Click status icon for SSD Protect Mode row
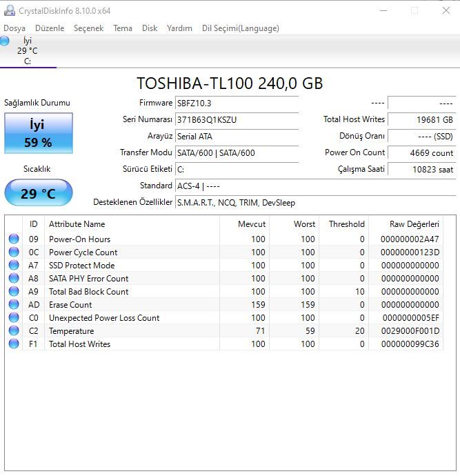460x476 pixels. [x=14, y=265]
